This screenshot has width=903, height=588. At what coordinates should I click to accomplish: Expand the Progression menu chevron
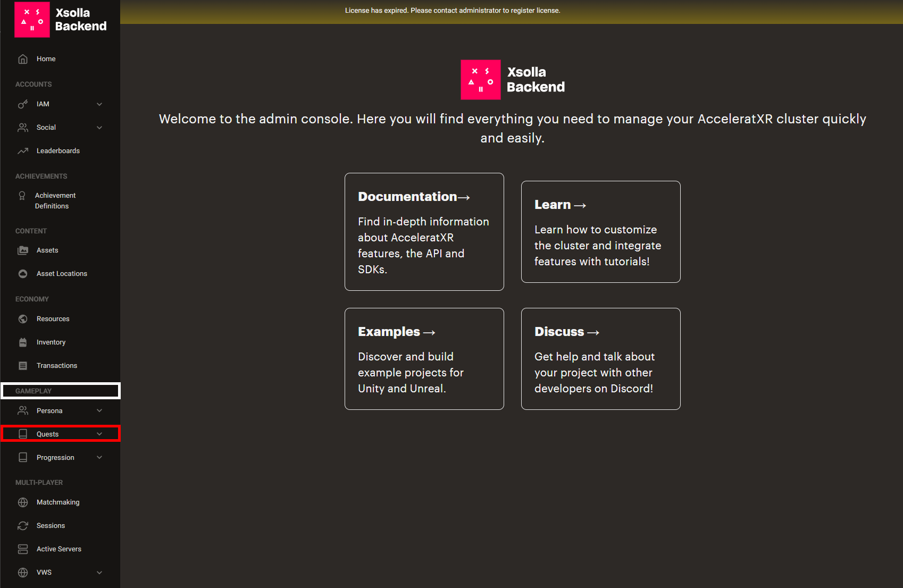99,458
